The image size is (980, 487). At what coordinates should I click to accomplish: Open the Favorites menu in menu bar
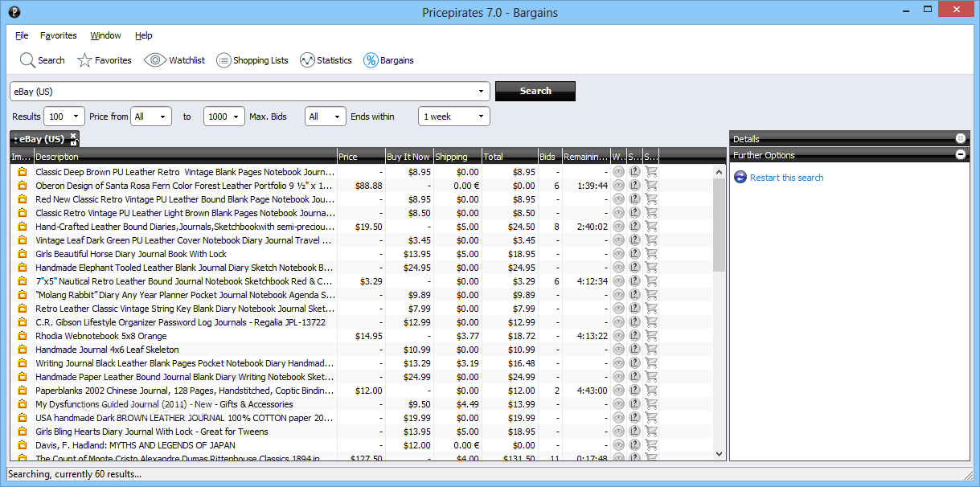coord(59,35)
